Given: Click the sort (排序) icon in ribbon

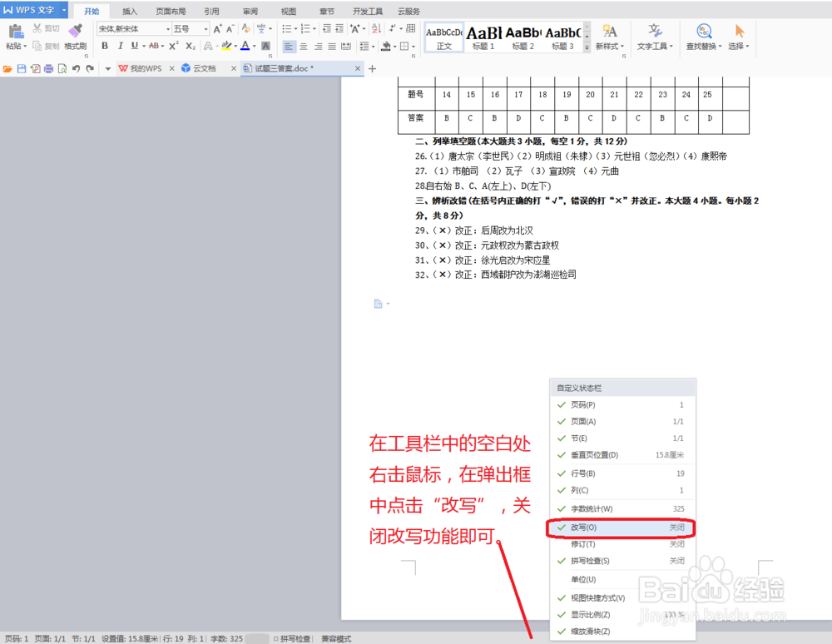Looking at the screenshot, I should coord(375,29).
